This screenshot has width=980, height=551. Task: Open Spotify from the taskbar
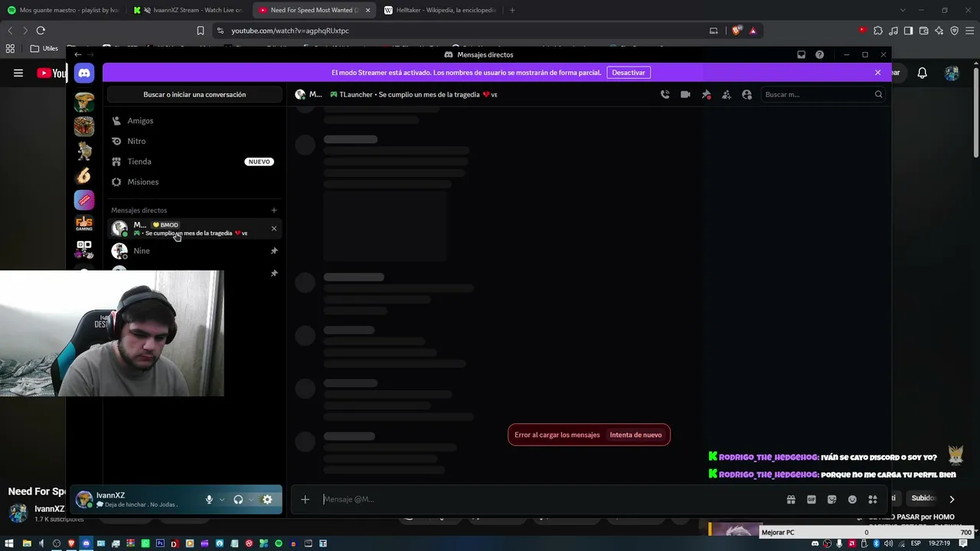coord(279,543)
